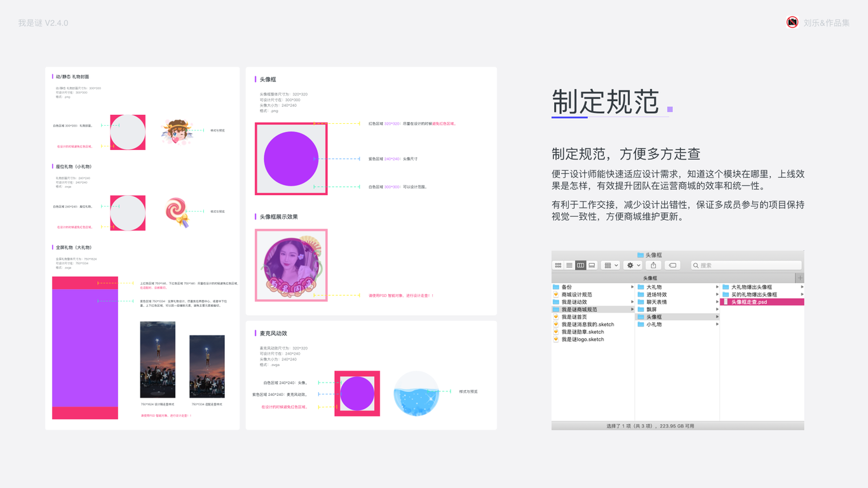Select the 头像框走查.psd file

click(763, 302)
